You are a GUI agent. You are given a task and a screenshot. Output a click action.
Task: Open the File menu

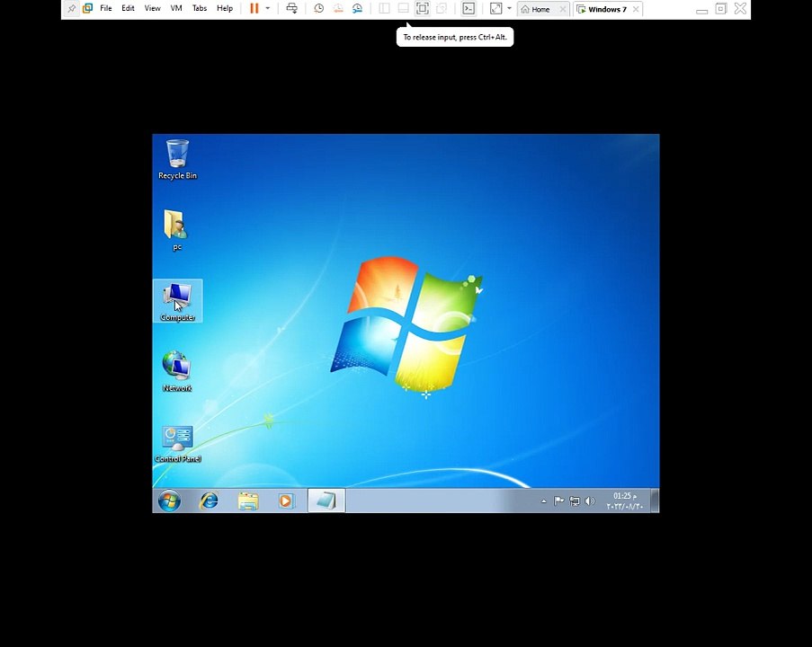coord(105,8)
